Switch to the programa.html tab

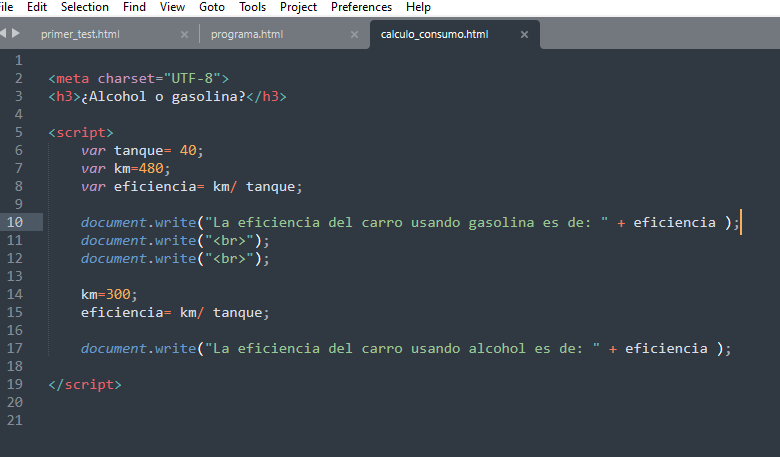click(x=247, y=34)
